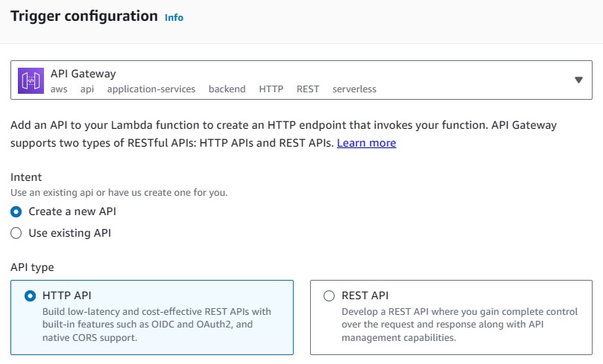Open the API Gateway trigger selector box
Image resolution: width=603 pixels, height=364 pixels.
[x=298, y=80]
